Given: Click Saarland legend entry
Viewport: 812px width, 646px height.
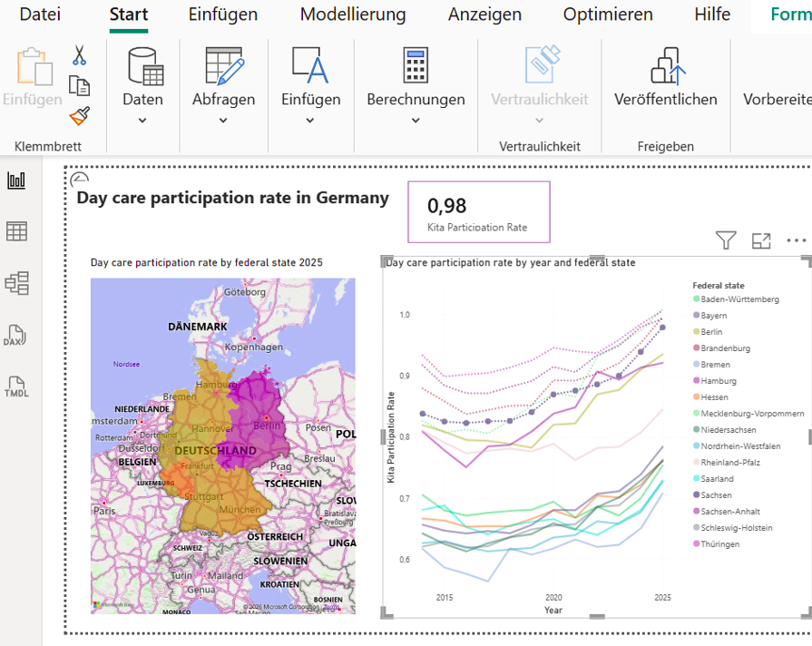Looking at the screenshot, I should [714, 479].
